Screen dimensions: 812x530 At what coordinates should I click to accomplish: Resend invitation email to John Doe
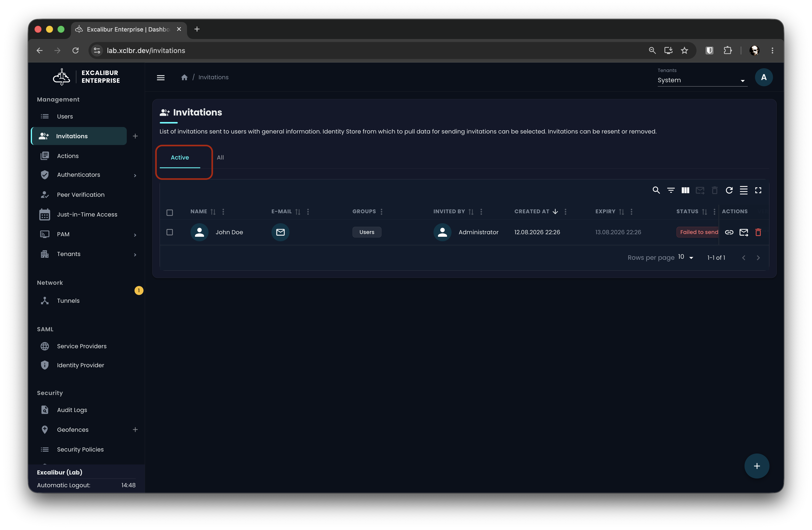click(x=744, y=232)
